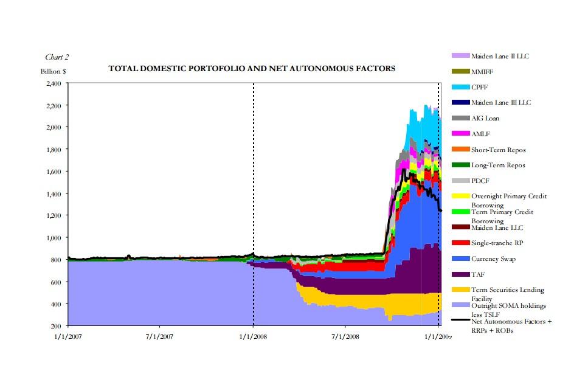The height and width of the screenshot is (382, 588).
Task: Click the dotted vertical line at 1/1/2008
Action: click(x=254, y=204)
